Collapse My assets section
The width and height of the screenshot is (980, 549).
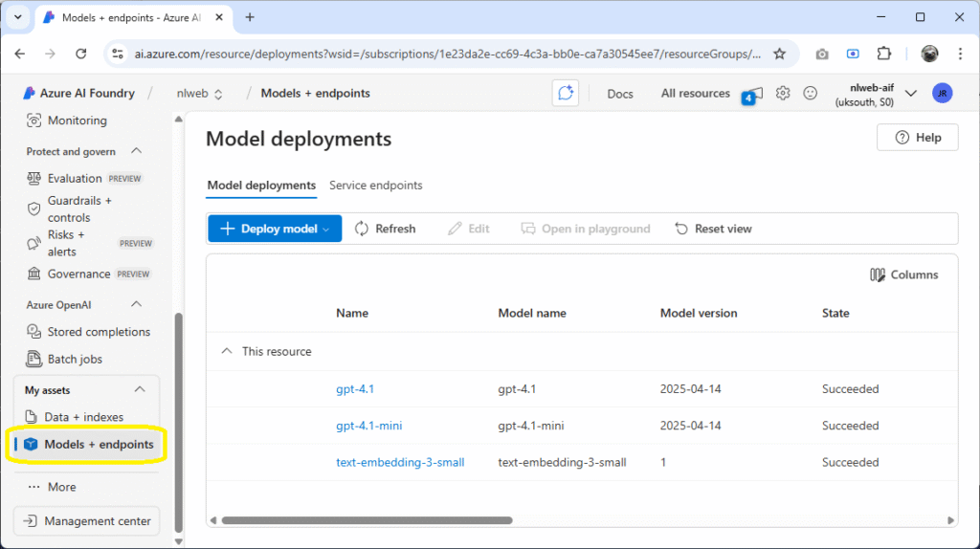(x=140, y=389)
